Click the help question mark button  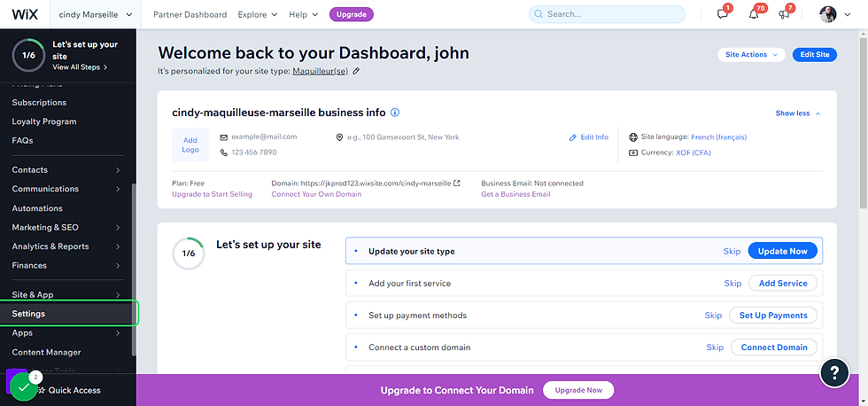834,373
